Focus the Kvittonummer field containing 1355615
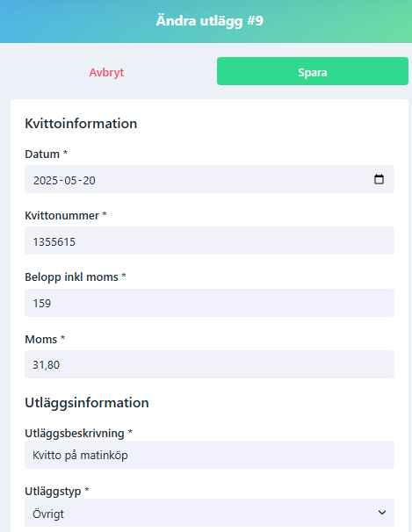The image size is (412, 532). coord(209,241)
